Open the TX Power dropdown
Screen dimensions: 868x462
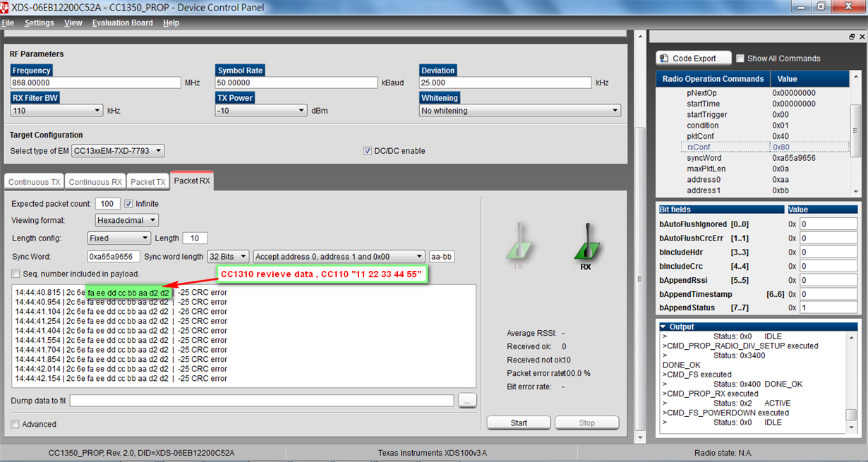pos(262,110)
